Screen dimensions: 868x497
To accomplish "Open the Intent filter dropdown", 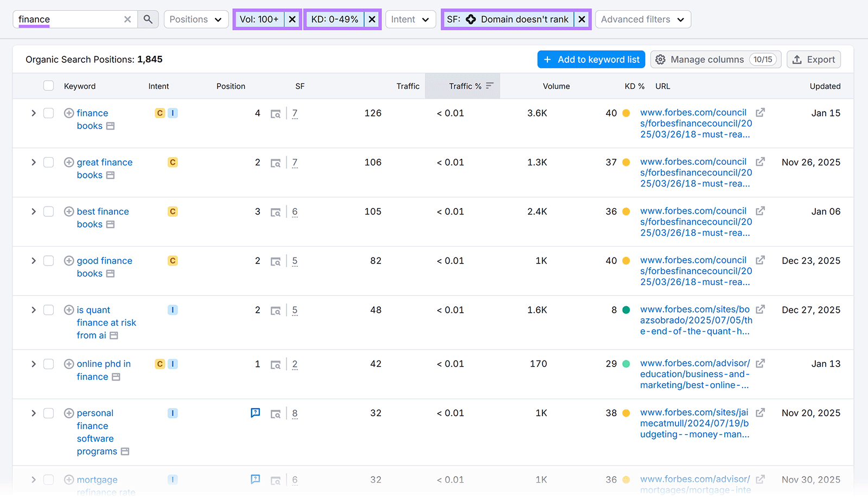I will [x=410, y=19].
